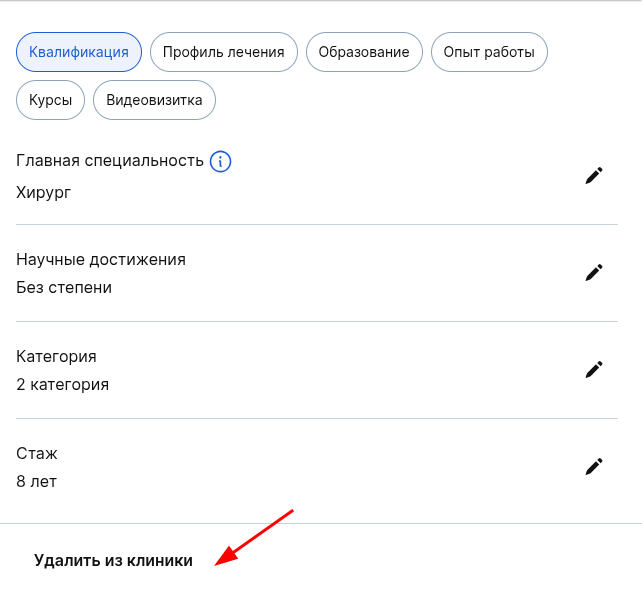This screenshot has width=642, height=596.
Task: Click the Без степени value
Action: pos(64,288)
